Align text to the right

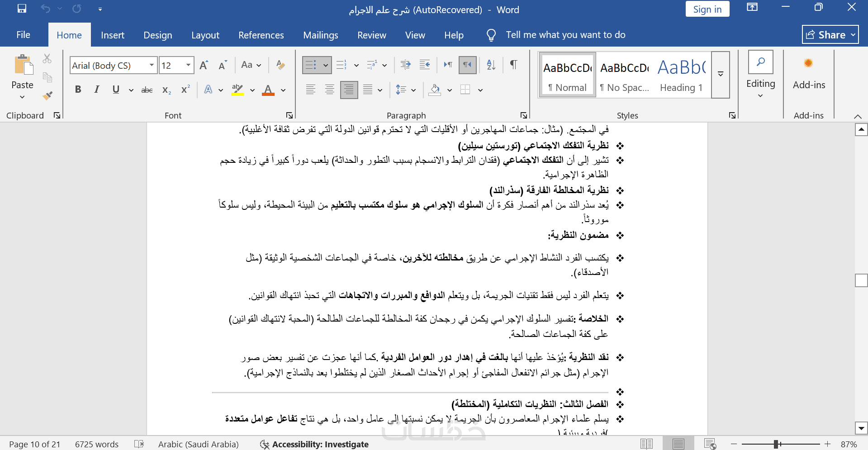coord(349,90)
